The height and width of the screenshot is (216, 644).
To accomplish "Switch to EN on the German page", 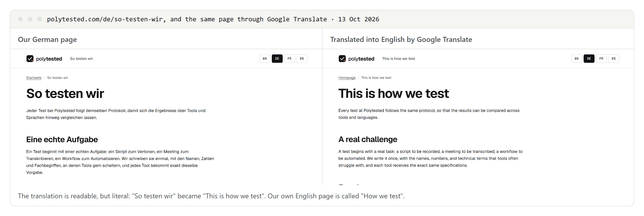I will (x=265, y=59).
